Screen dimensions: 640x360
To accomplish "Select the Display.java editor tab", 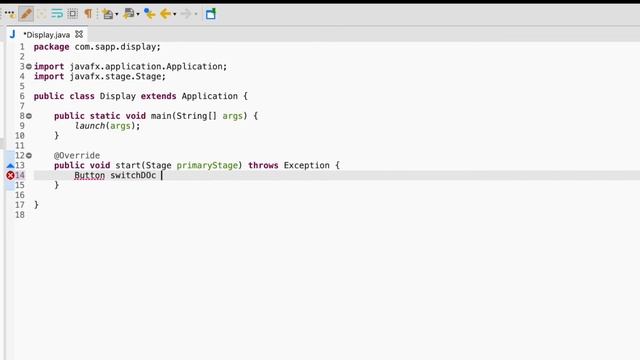I will [x=47, y=35].
